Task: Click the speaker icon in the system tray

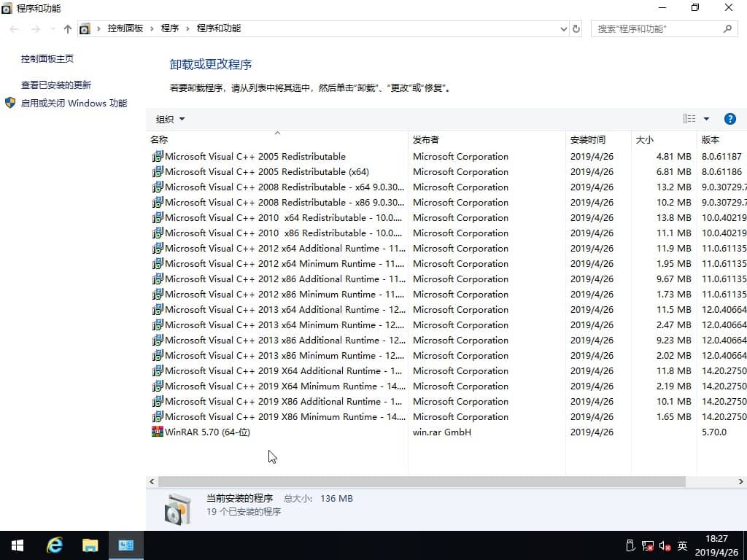Action: point(664,545)
